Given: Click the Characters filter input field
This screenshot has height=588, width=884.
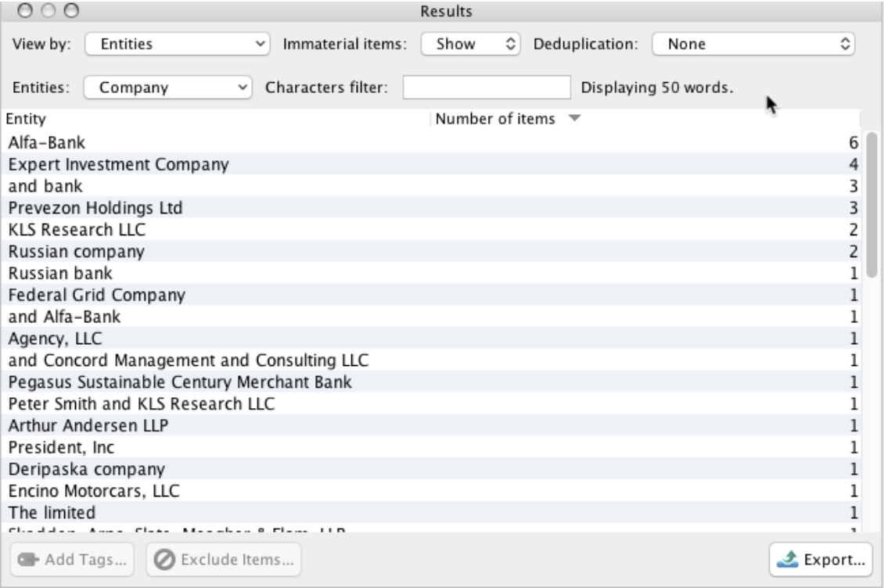Looking at the screenshot, I should pyautogui.click(x=487, y=88).
